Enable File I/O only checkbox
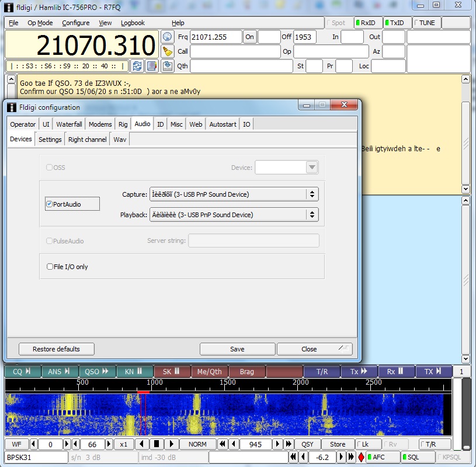 point(50,267)
